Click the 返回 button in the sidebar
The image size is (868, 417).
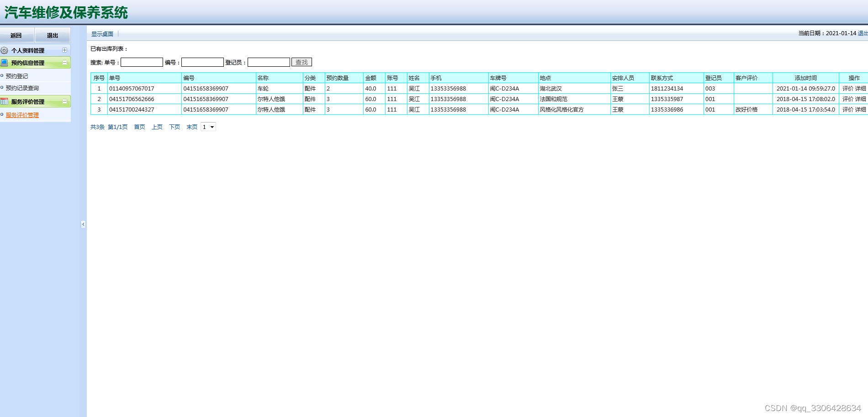point(16,35)
